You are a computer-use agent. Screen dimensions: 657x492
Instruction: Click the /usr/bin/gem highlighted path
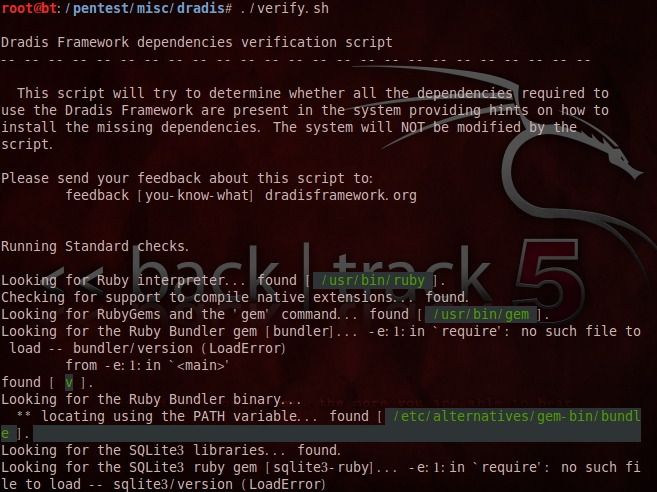point(481,314)
